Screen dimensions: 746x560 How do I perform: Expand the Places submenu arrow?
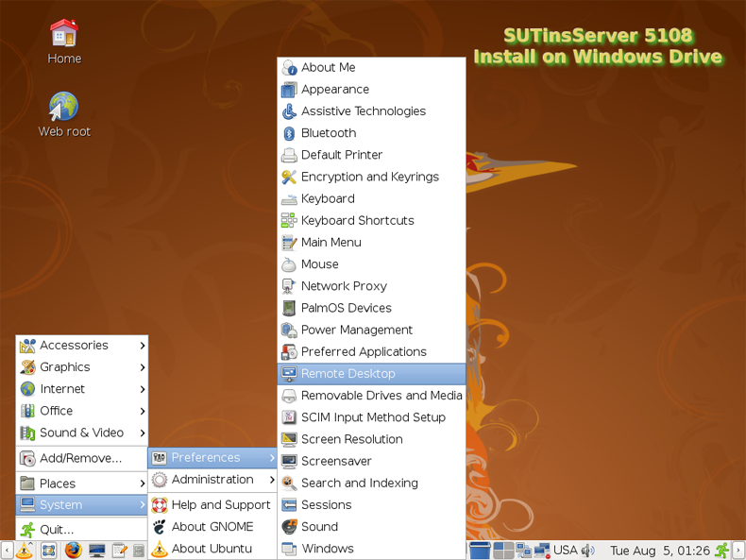[143, 484]
